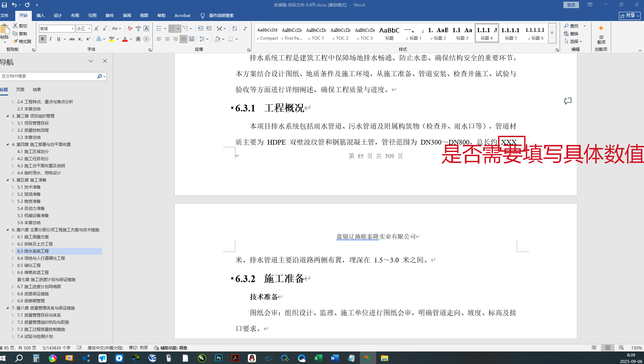Toggle Bold formatting
The width and height of the screenshot is (644, 364).
[x=42, y=39]
